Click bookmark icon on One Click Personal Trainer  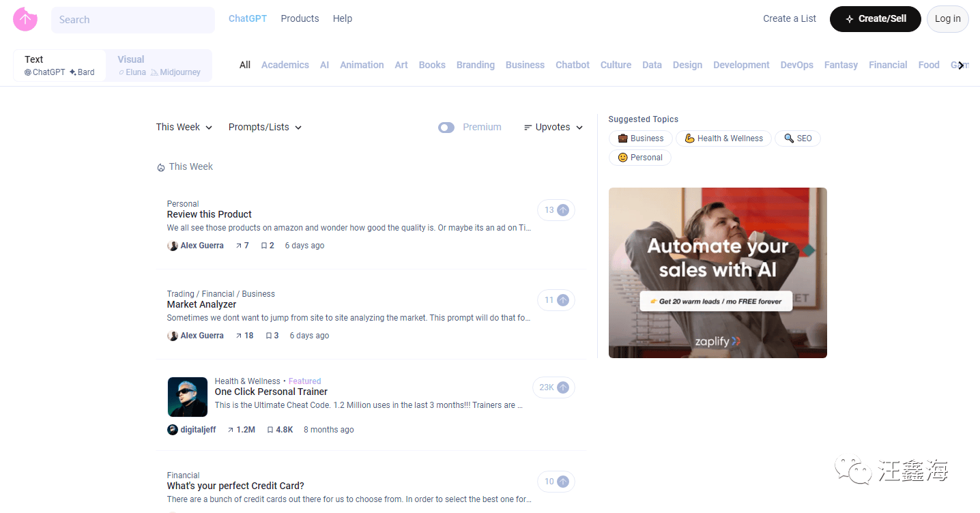coord(270,430)
